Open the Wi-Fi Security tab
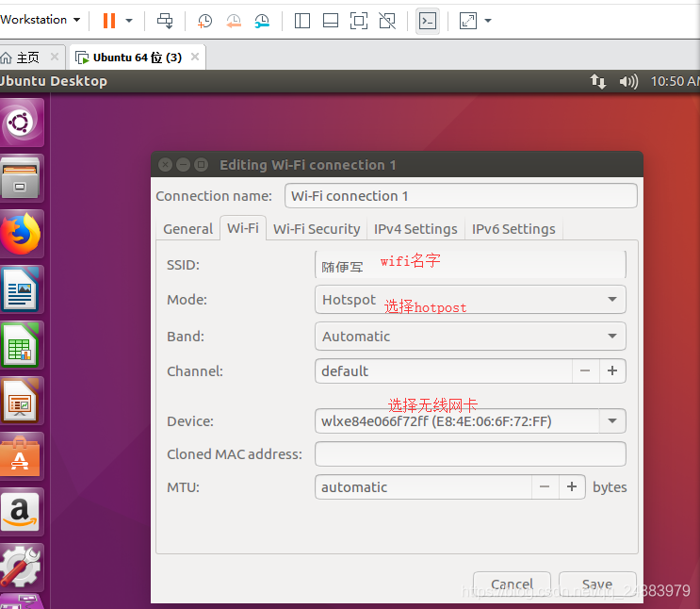Screen dimensions: 700x609 (x=317, y=229)
